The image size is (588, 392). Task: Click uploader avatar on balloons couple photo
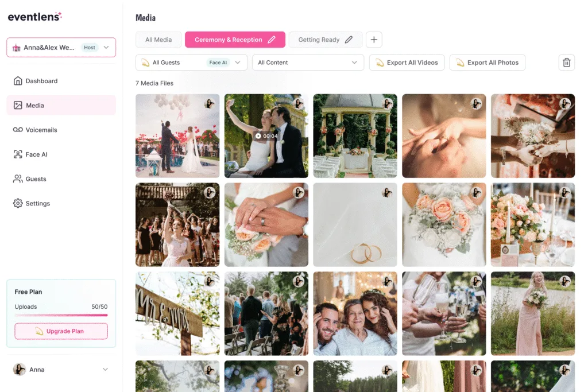click(209, 103)
